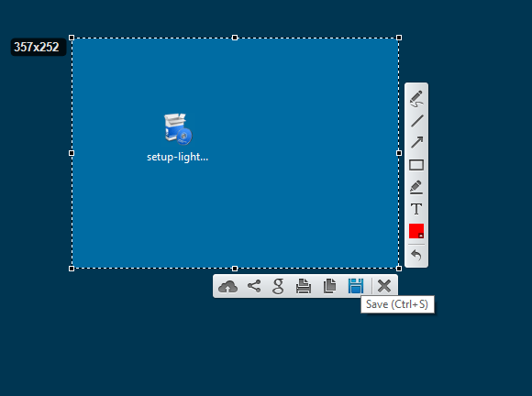Image resolution: width=532 pixels, height=396 pixels.
Task: Copy the screenshot to clipboard
Action: pos(329,286)
